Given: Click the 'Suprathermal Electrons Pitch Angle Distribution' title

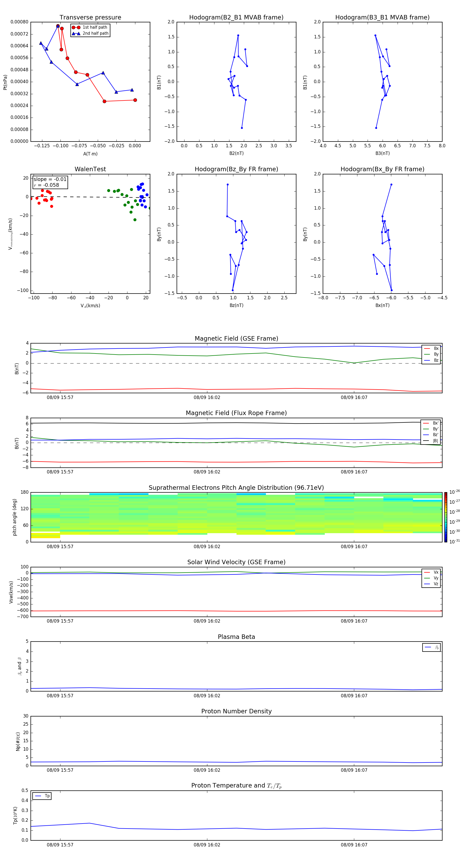Looking at the screenshot, I should pos(236,488).
